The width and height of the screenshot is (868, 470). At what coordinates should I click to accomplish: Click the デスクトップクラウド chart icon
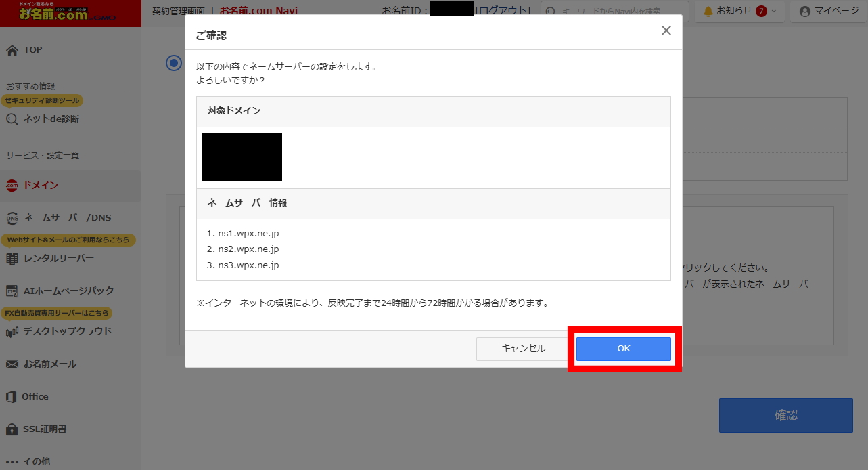(12, 332)
